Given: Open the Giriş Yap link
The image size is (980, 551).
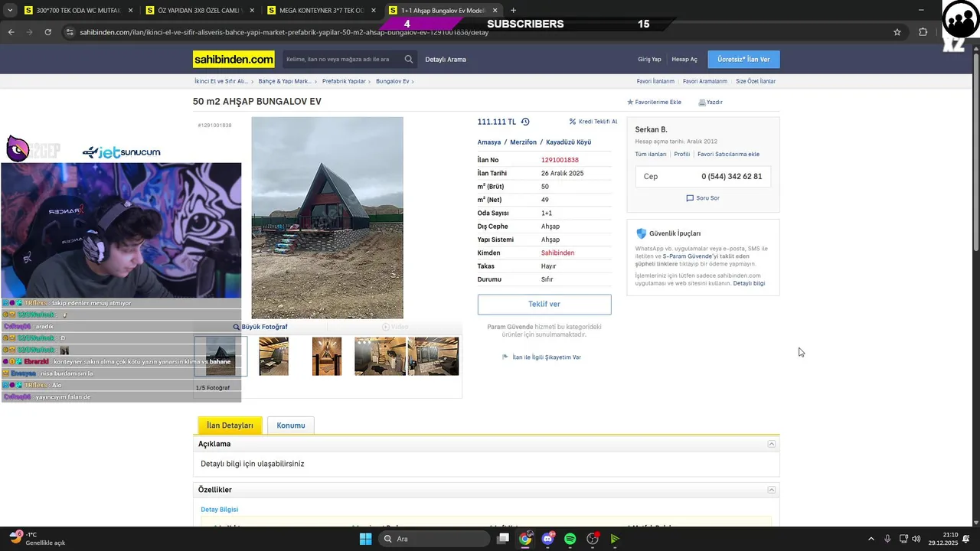Looking at the screenshot, I should (649, 60).
